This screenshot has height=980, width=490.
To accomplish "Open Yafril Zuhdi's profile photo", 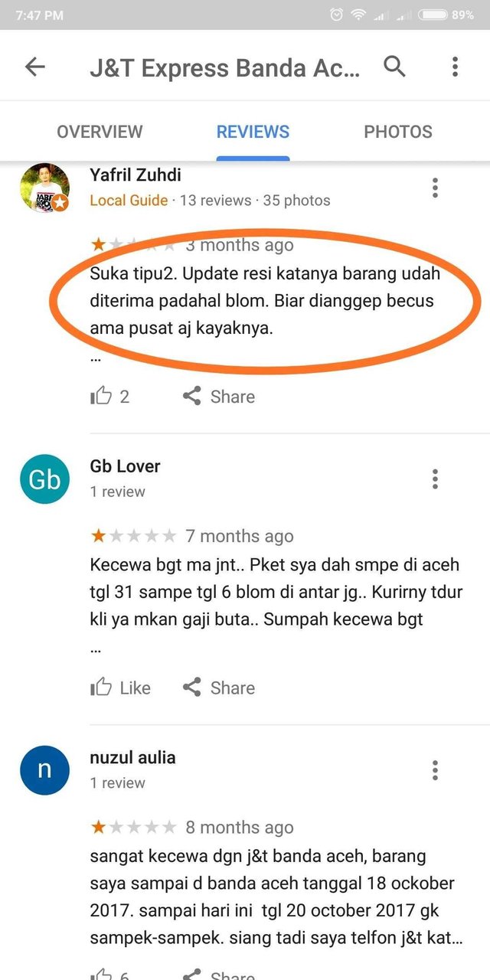I will (44, 188).
